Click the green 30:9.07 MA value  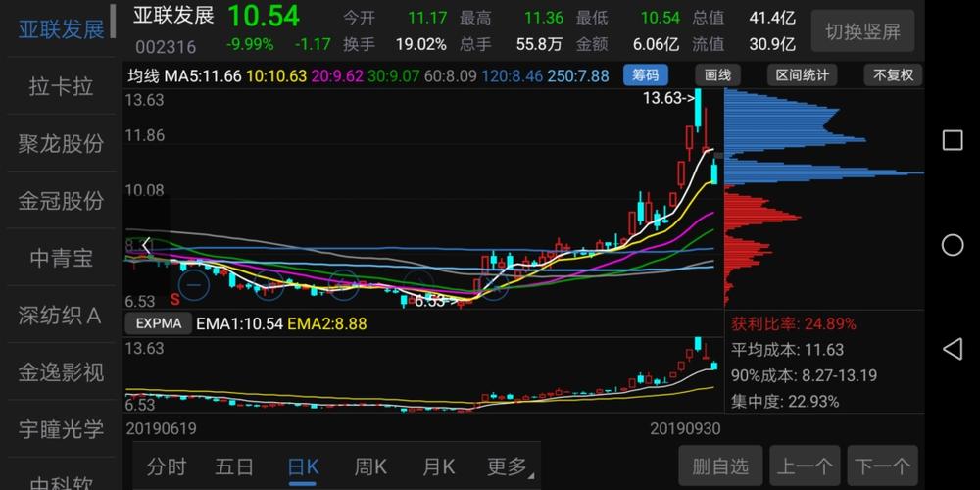pyautogui.click(x=394, y=76)
